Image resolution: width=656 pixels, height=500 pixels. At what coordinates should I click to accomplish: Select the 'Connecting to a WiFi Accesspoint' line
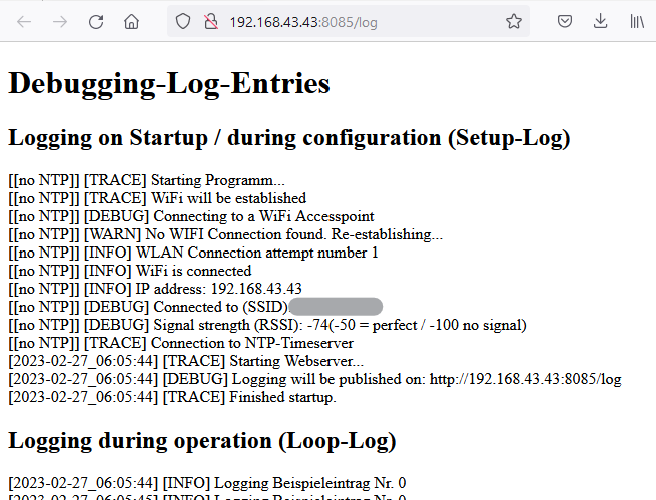pyautogui.click(x=192, y=216)
